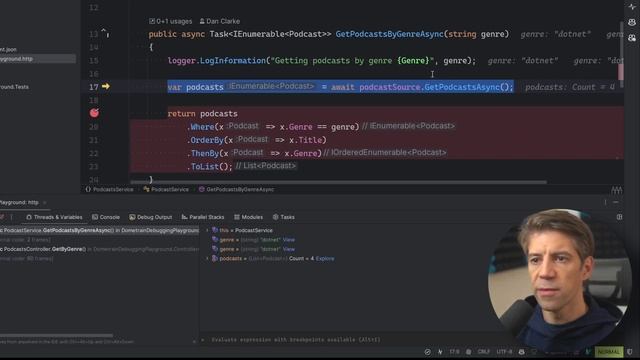The height and width of the screenshot is (360, 640).
Task: Toggle the red breakpoint marker at the return statement
Action: 94,113
